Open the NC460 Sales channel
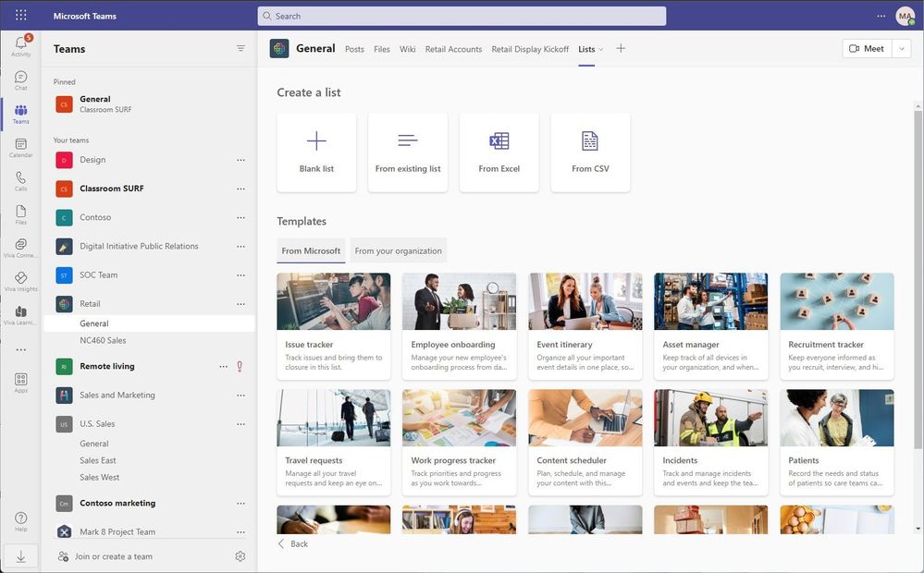The image size is (924, 573). pos(150,340)
